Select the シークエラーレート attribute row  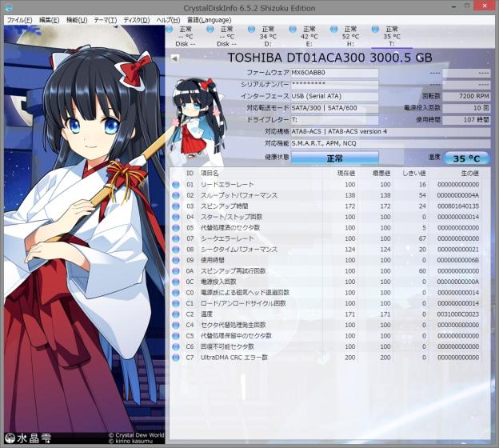tap(326, 239)
